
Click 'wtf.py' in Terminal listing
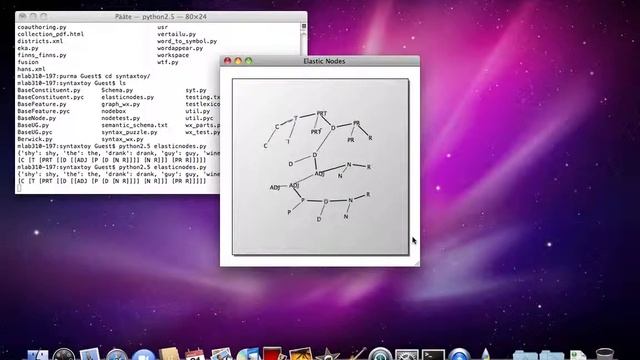[168, 62]
